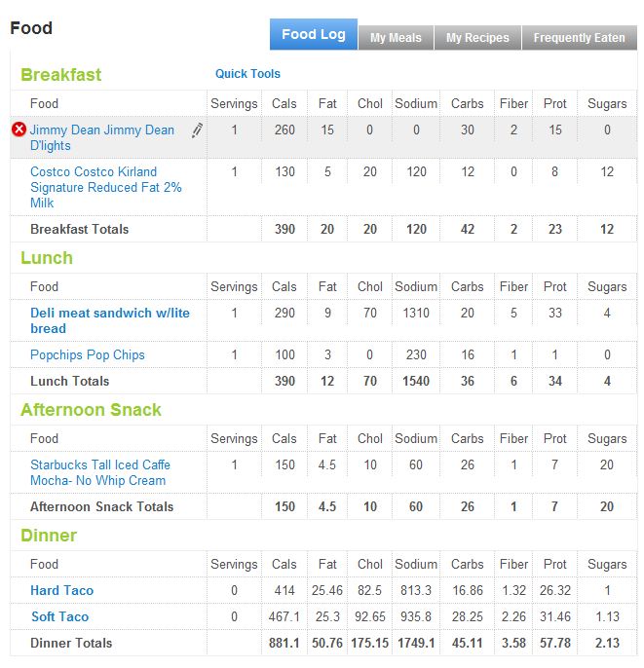Open the My Recipes tab

click(x=477, y=38)
